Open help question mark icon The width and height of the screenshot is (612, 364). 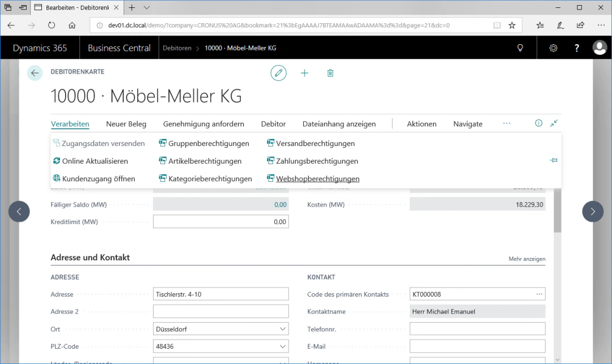point(576,48)
